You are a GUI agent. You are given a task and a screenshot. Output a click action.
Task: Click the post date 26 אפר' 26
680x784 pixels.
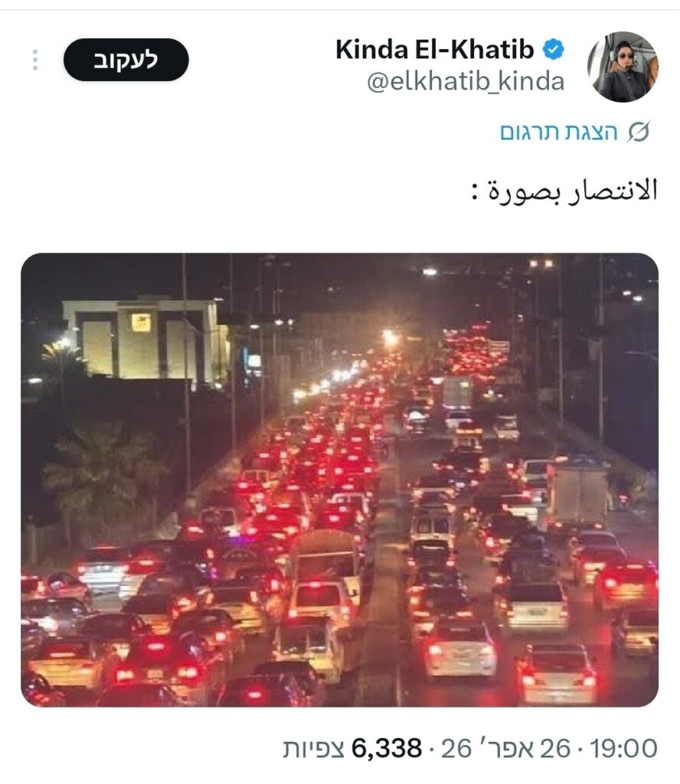[505, 749]
